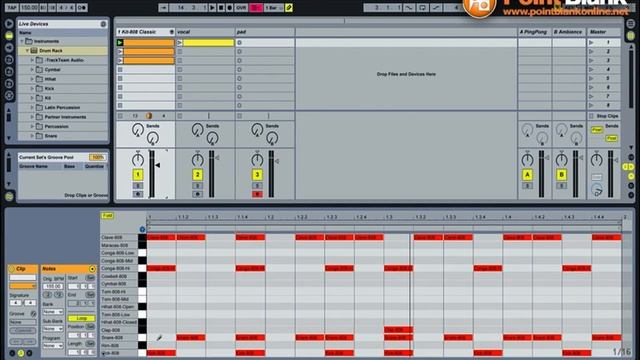The height and width of the screenshot is (360, 640).
Task: Click the Clave-808 note at bar start
Action: 161,237
